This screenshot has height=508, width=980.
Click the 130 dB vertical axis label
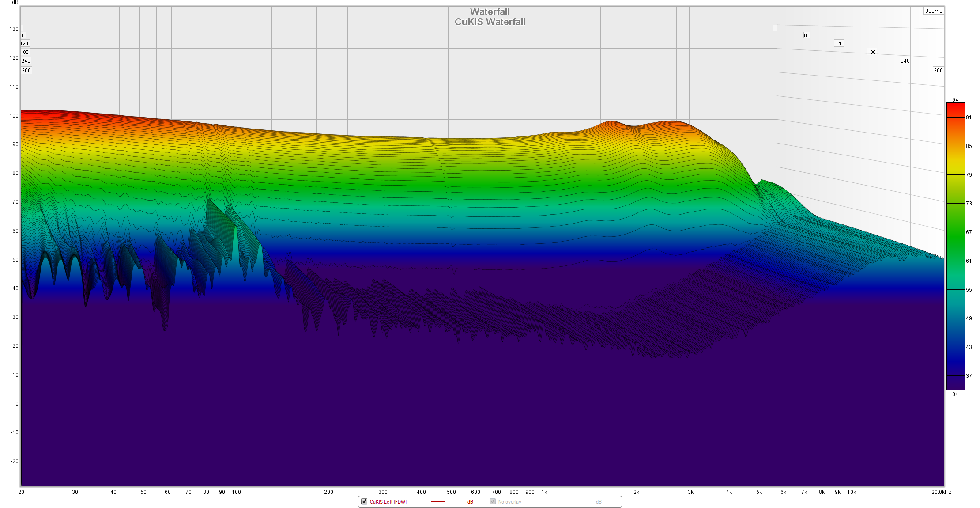[14, 29]
